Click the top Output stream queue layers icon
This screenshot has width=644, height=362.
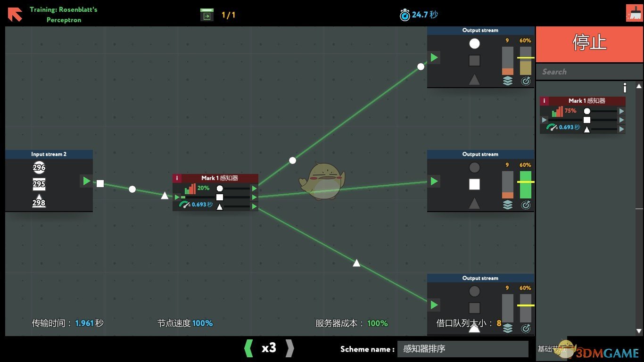point(507,81)
